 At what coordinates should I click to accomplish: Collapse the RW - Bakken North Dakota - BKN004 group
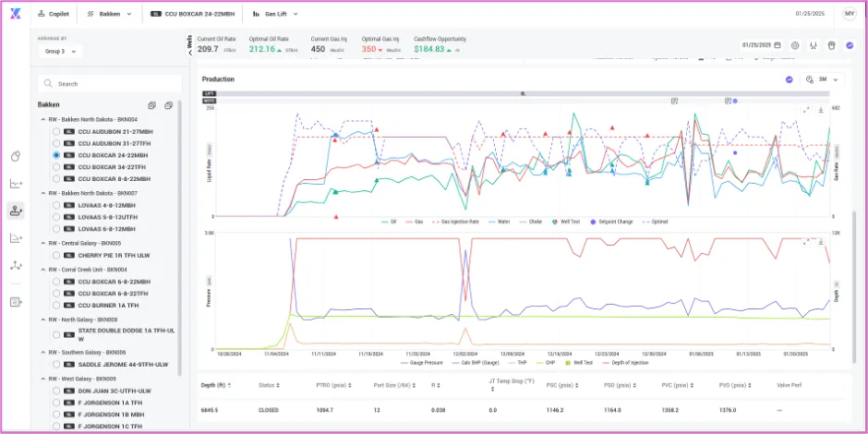pyautogui.click(x=43, y=119)
